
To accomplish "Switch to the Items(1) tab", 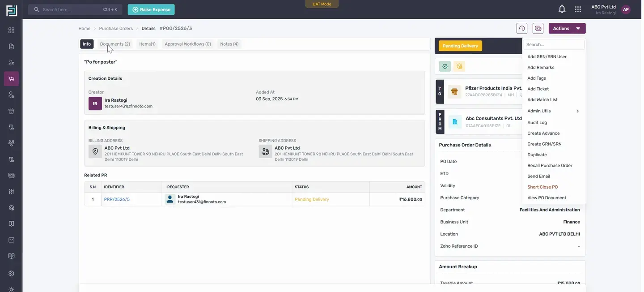I will pyautogui.click(x=147, y=44).
